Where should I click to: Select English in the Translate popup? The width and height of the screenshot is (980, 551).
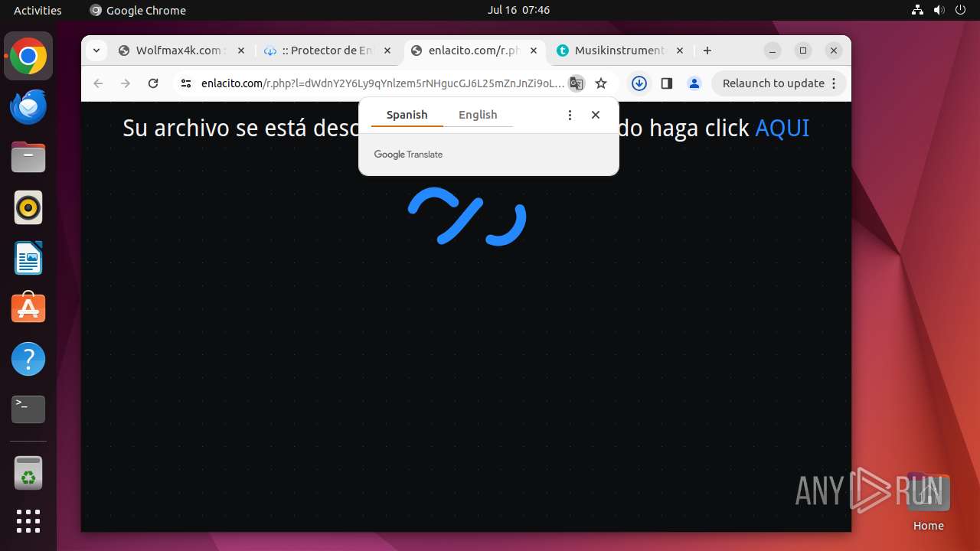coord(478,115)
